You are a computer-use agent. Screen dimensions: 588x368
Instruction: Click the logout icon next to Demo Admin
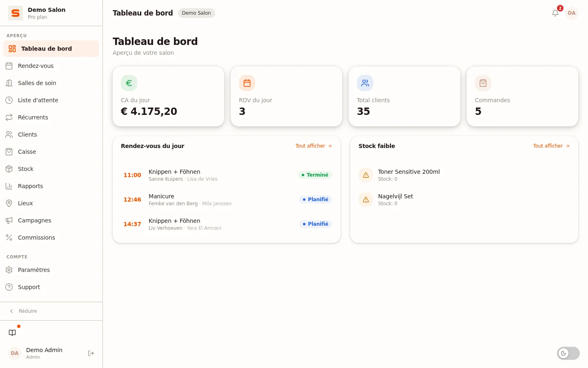click(x=91, y=353)
